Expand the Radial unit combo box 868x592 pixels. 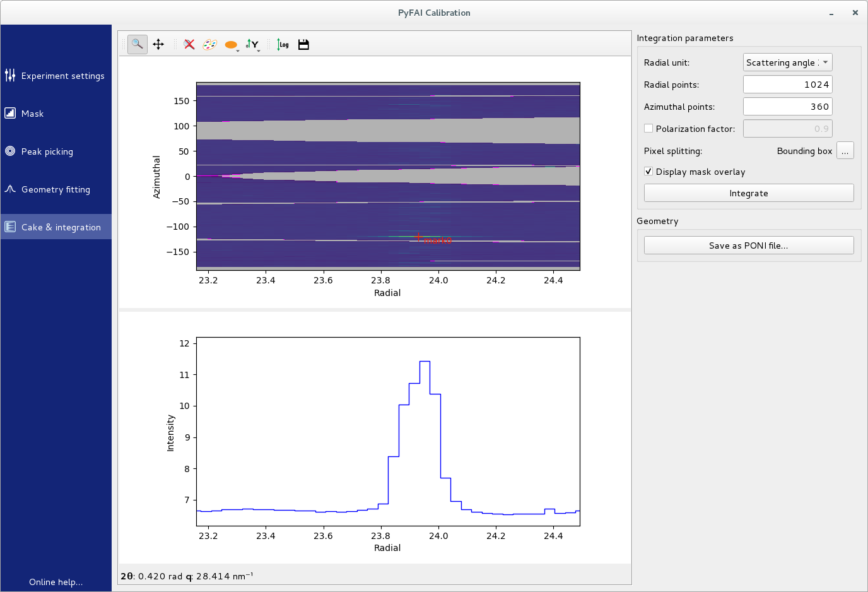coord(787,62)
